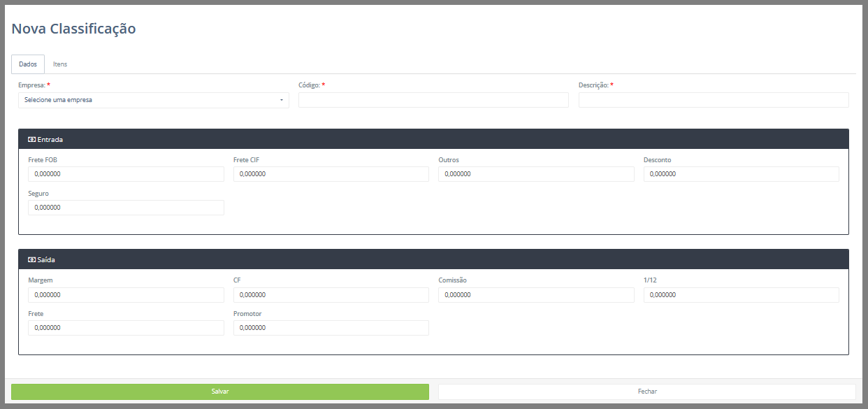Click the money icon in Entrada header
The image size is (868, 409).
tap(31, 140)
